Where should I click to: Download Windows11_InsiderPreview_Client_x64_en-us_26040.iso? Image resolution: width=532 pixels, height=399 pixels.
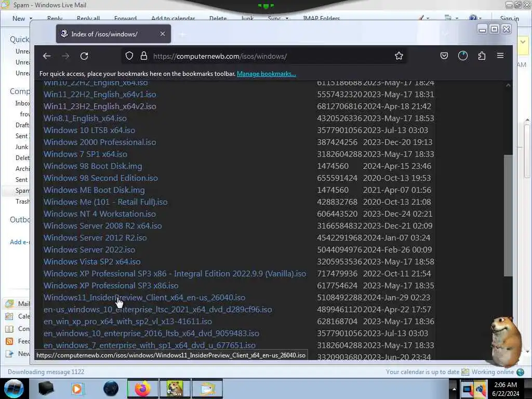(144, 298)
